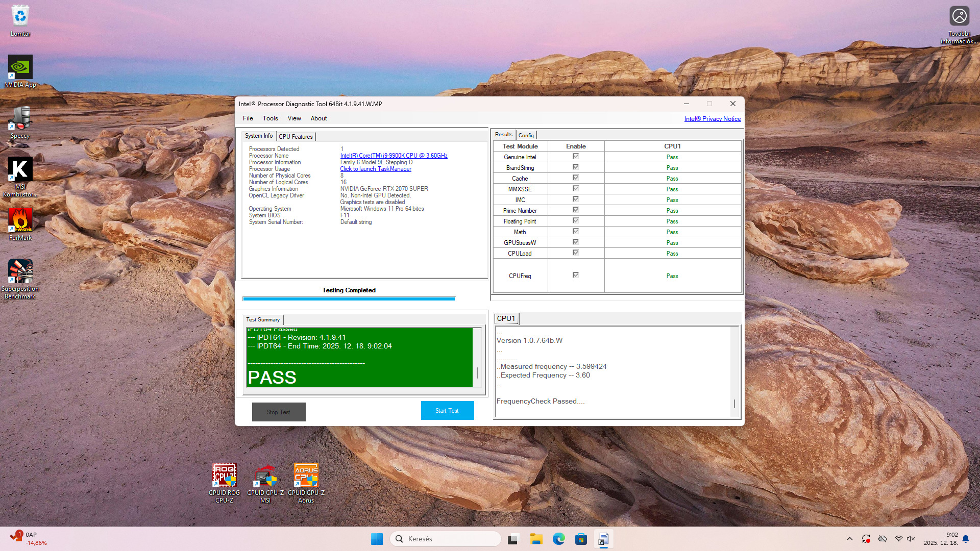Open the Speccy desktop icon
The height and width of the screenshot is (551, 980).
[20, 119]
